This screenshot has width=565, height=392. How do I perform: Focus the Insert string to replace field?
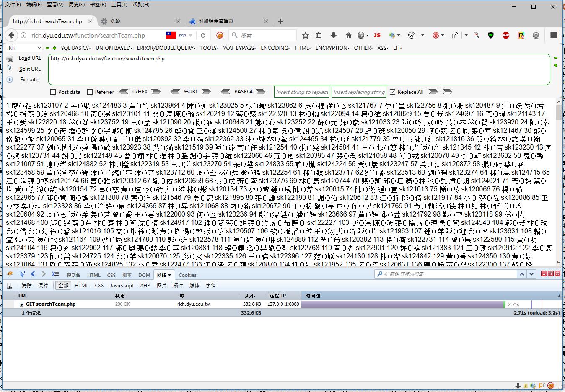[302, 92]
